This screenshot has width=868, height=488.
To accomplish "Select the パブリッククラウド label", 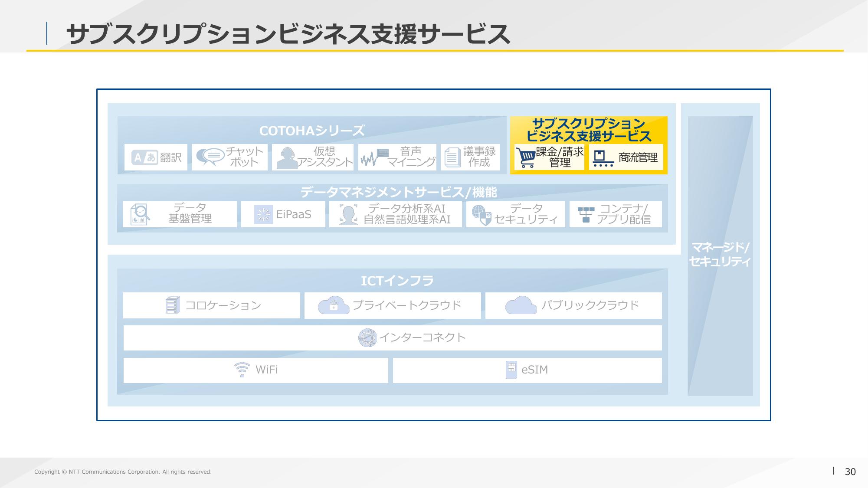I will point(590,305).
